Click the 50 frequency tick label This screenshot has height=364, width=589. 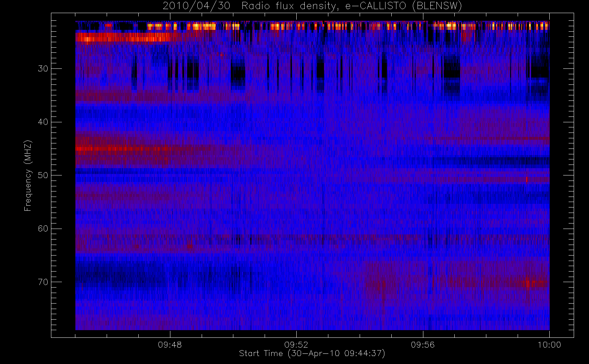click(43, 175)
